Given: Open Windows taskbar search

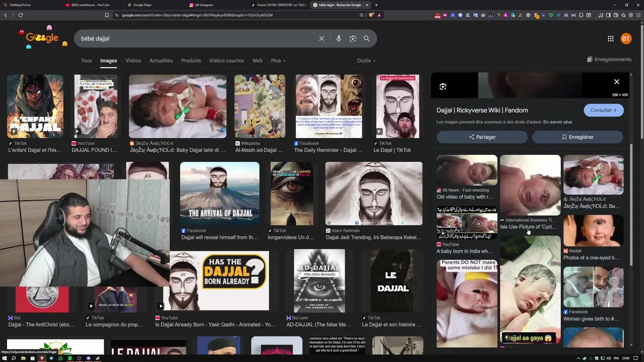Looking at the screenshot, I should point(14,358).
